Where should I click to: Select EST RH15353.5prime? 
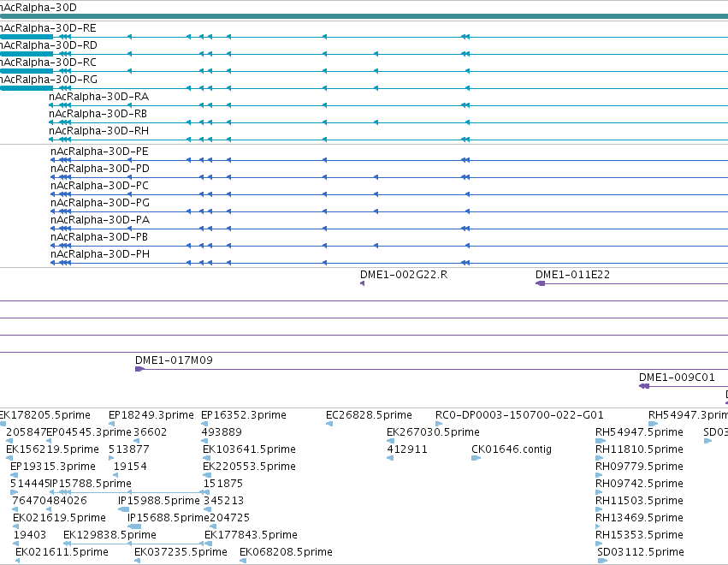point(639,535)
